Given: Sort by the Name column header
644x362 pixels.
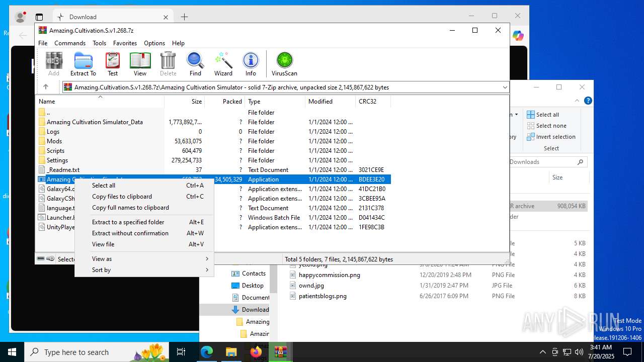Looking at the screenshot, I should 100,101.
